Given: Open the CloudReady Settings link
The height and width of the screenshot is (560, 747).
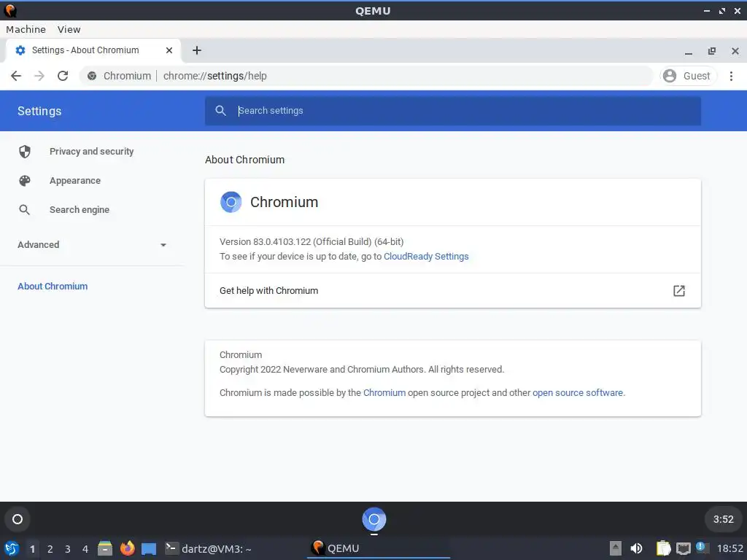Looking at the screenshot, I should 426,256.
